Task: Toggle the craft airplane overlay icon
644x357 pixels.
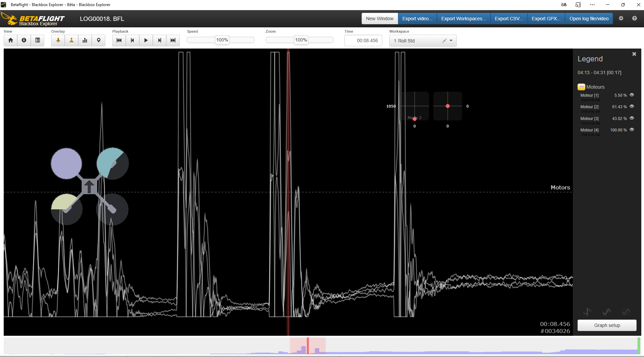Action: coord(58,40)
